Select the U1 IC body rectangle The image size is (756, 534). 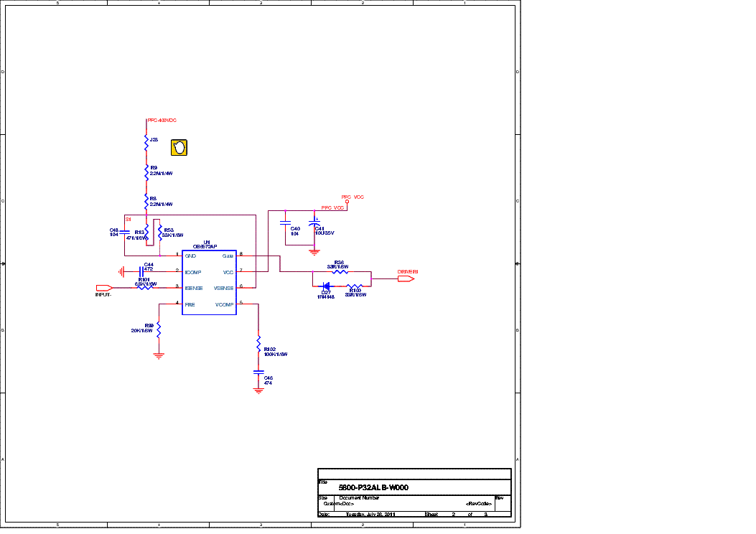[x=209, y=282]
